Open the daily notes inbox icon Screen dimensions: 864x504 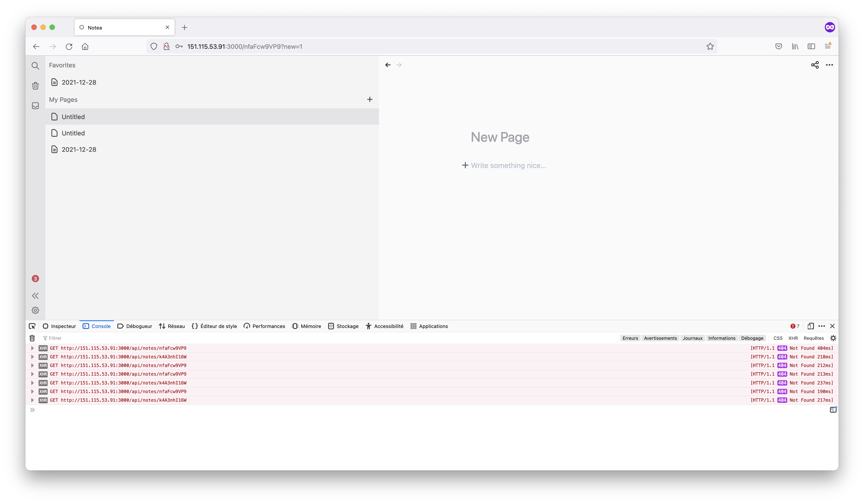tap(35, 106)
